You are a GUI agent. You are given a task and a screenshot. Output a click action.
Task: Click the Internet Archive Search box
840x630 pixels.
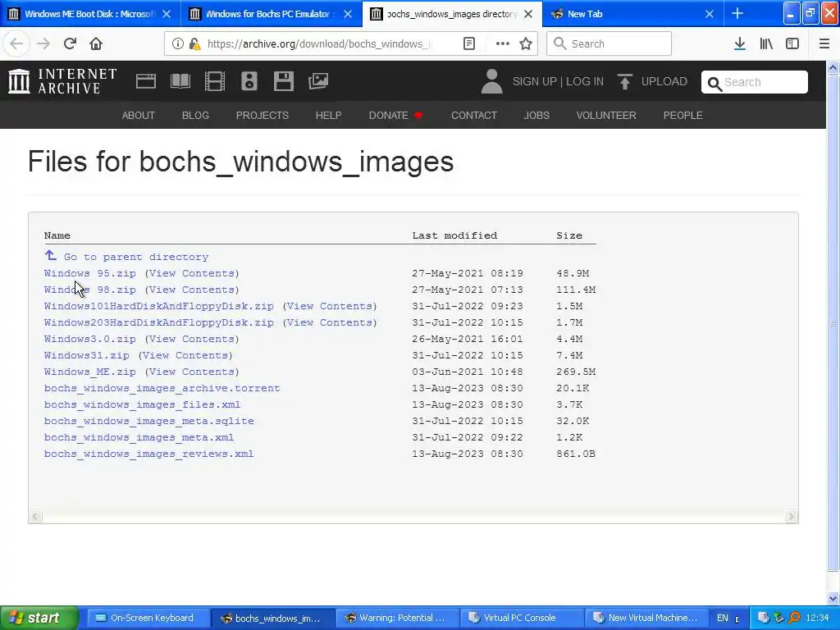point(755,82)
